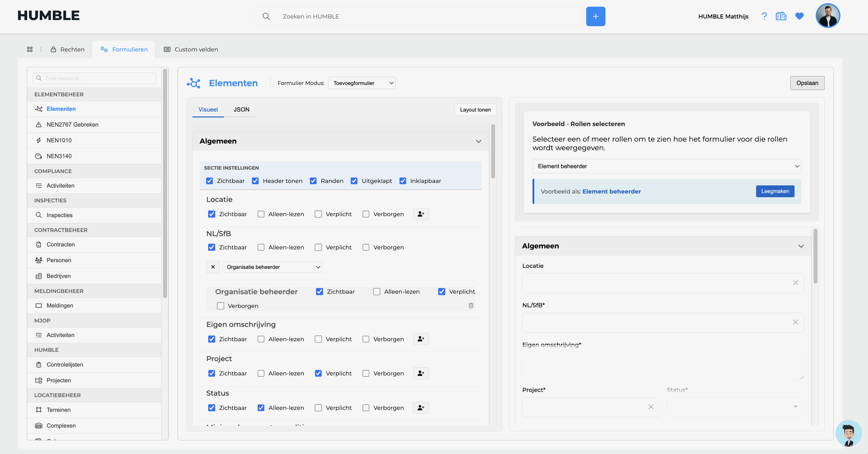The width and height of the screenshot is (868, 454).
Task: Open the Formulier Modus dropdown
Action: (x=362, y=83)
